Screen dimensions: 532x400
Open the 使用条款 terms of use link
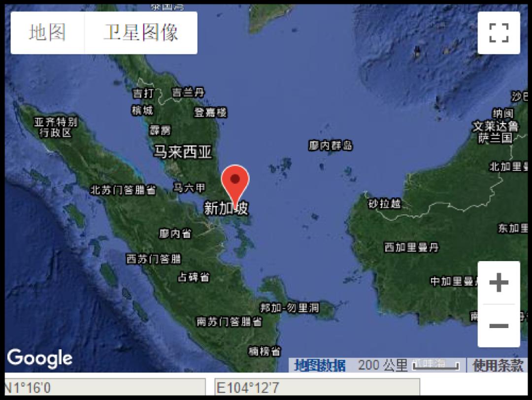tap(498, 366)
